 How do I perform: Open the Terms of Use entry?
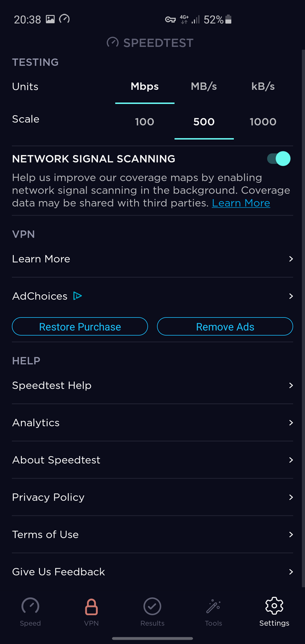[x=45, y=535]
